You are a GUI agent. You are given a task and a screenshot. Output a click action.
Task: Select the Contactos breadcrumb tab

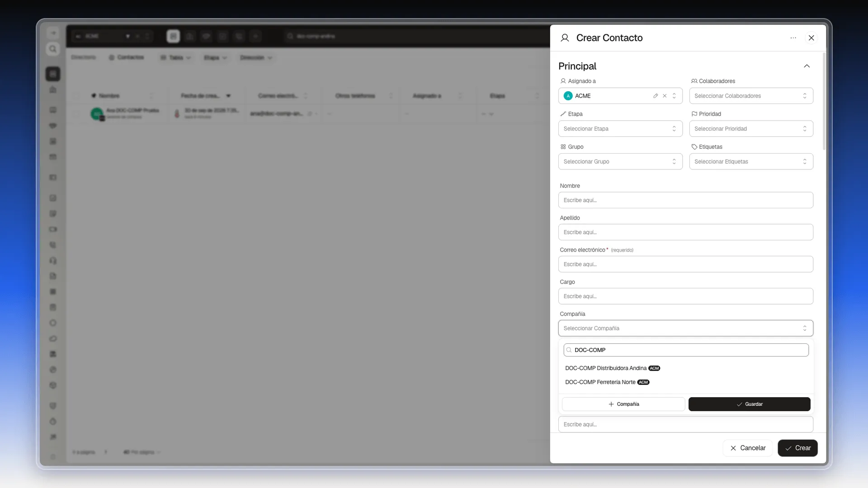point(126,57)
